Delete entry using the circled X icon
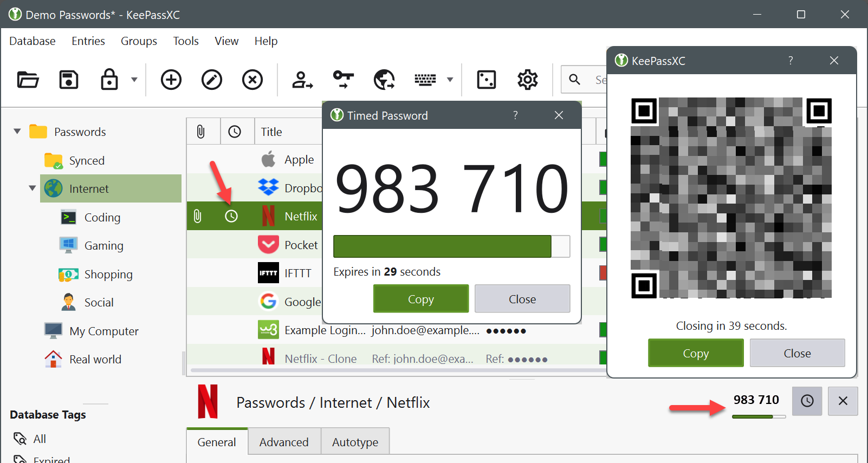This screenshot has height=463, width=868. (252, 80)
